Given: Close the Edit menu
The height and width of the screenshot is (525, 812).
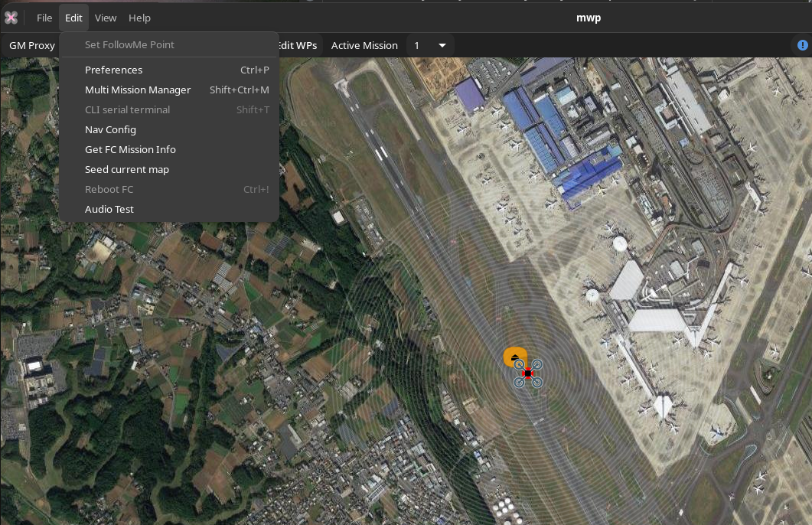Looking at the screenshot, I should pyautogui.click(x=73, y=18).
